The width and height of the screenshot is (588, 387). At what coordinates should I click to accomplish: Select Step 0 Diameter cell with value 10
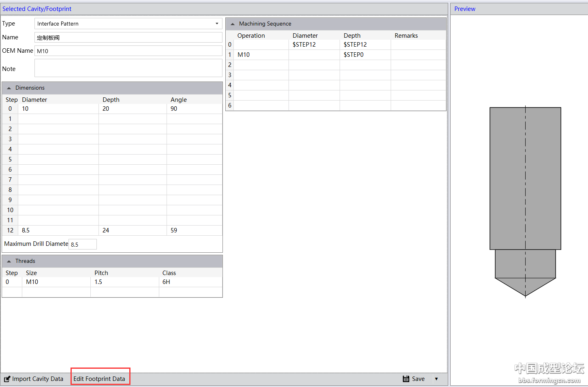point(58,109)
